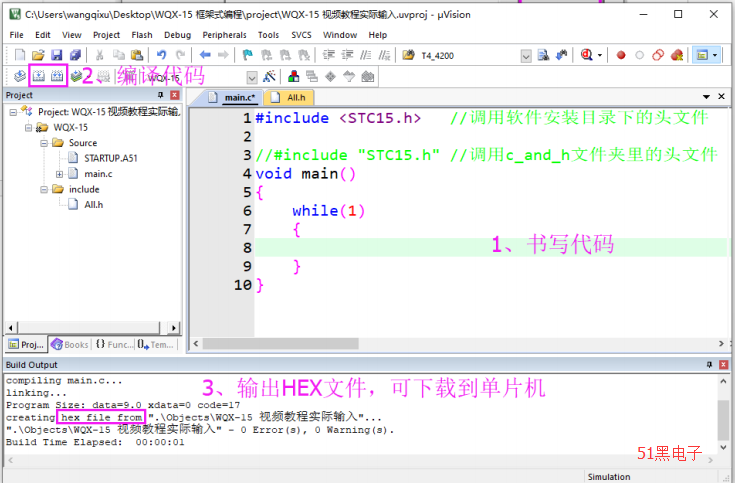Save all files with the stacked floppy icon

(x=75, y=55)
